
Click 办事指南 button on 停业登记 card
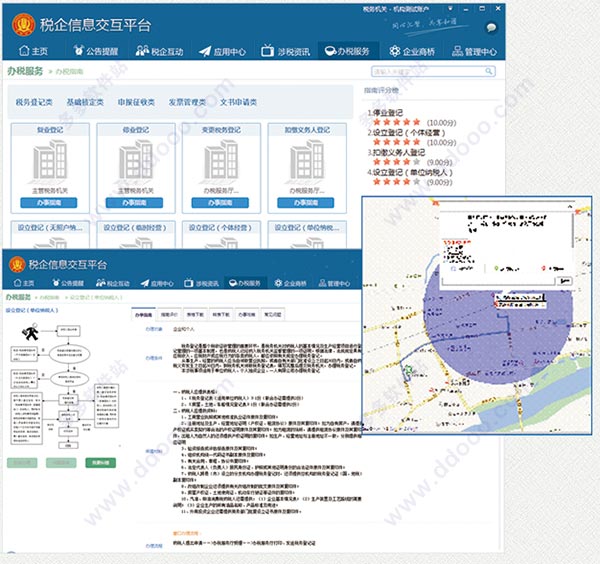tap(134, 202)
